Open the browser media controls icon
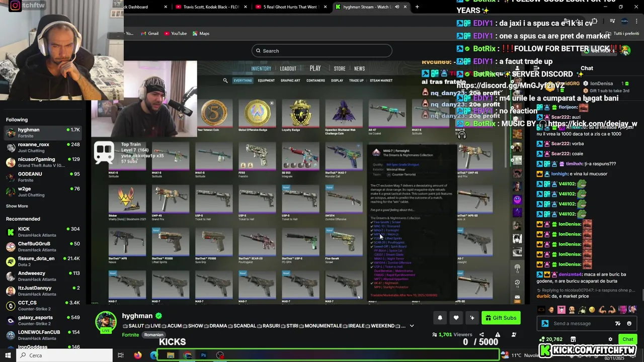 [x=612, y=21]
